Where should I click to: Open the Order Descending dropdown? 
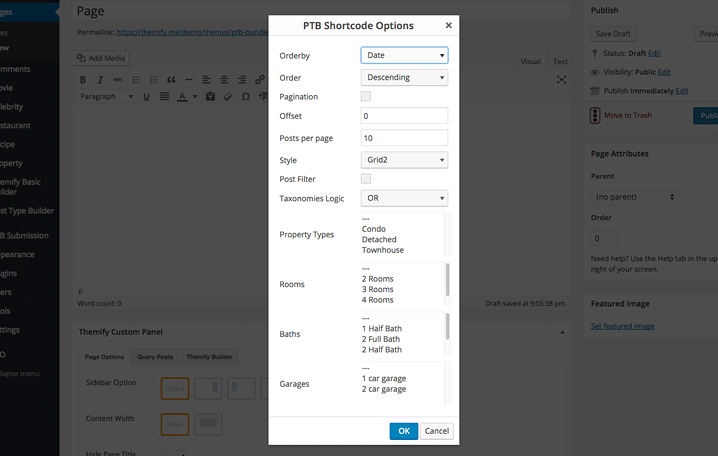coord(404,77)
